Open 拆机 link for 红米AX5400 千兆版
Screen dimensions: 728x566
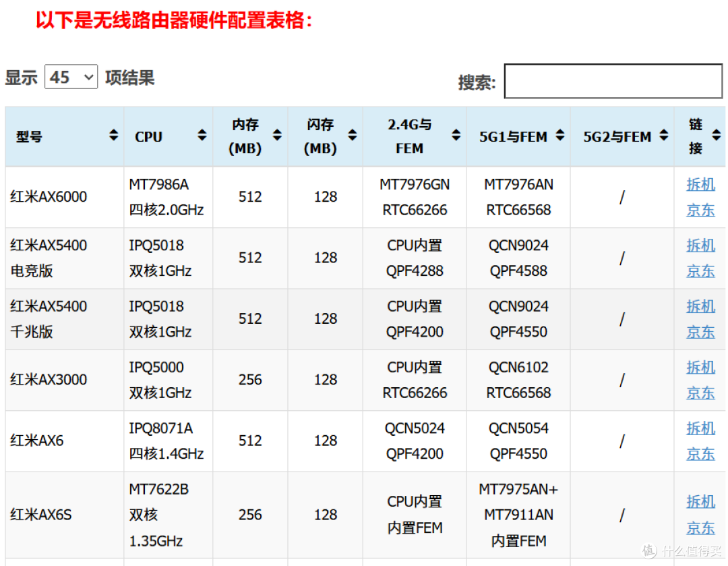[700, 306]
